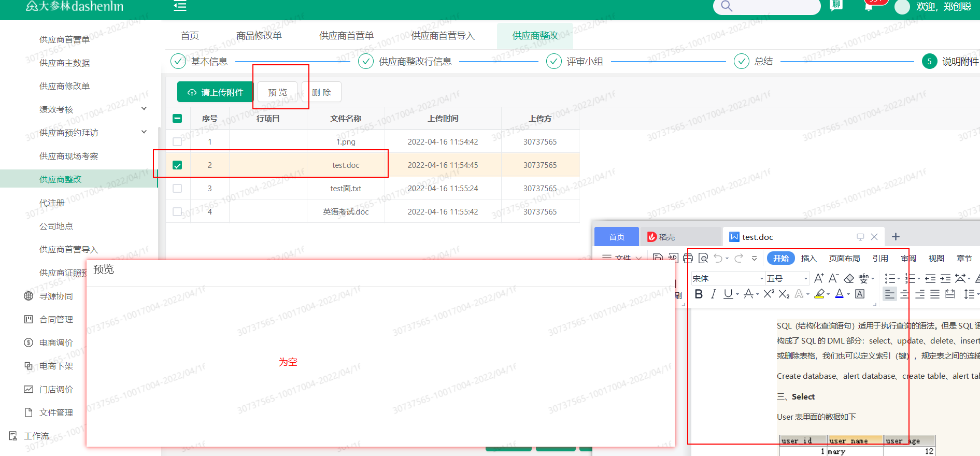Viewport: 980px width, 456px height.
Task: Switch to the WPS 首页 tab
Action: [617, 237]
